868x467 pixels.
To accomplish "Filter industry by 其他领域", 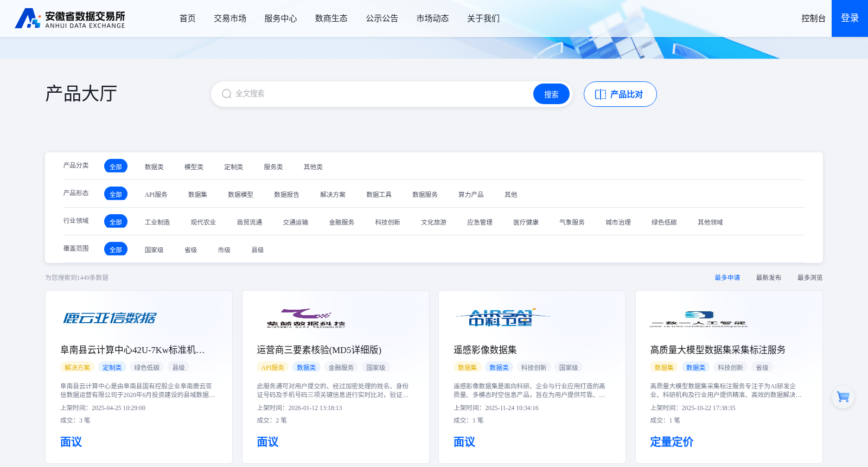I will [x=711, y=222].
